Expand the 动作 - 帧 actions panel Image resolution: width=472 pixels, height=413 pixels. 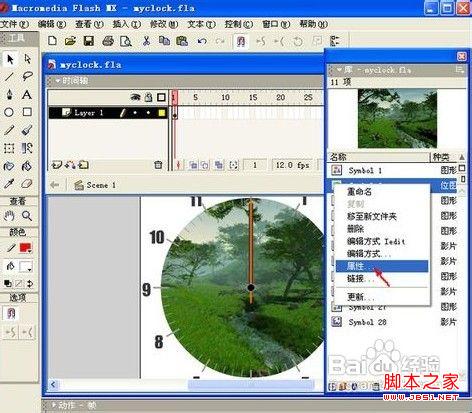54,405
